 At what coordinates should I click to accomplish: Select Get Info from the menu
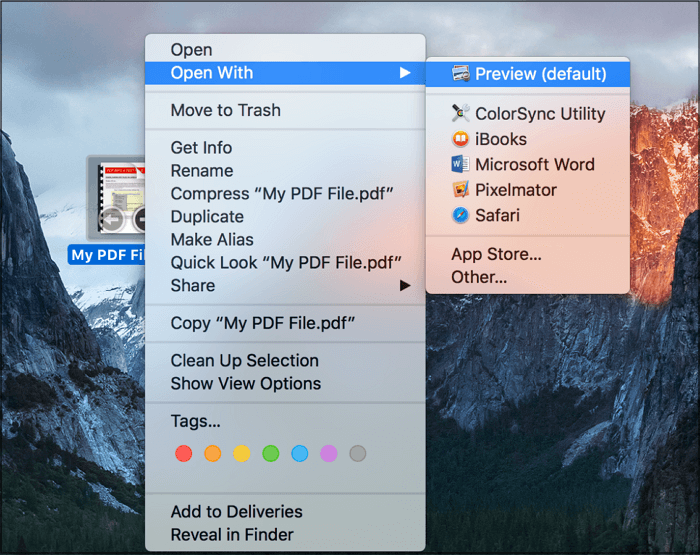point(285,148)
